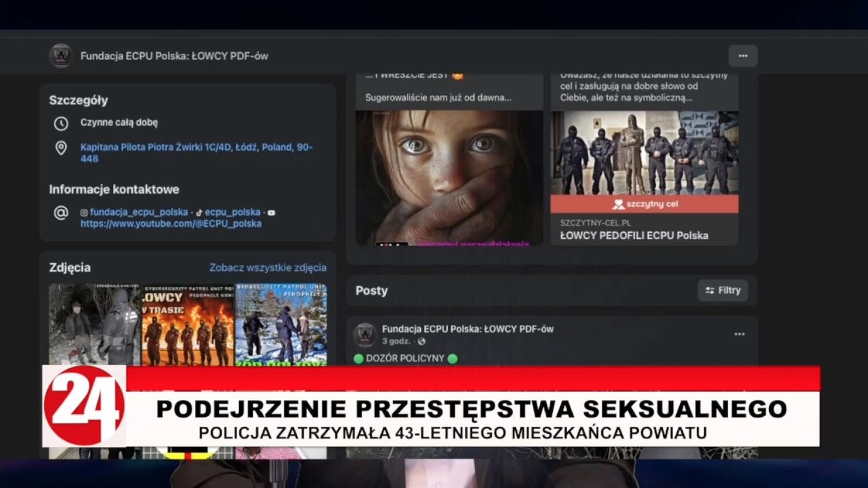Viewport: 868px width, 488px height.
Task: Click the @ contact information icon
Action: (60, 213)
